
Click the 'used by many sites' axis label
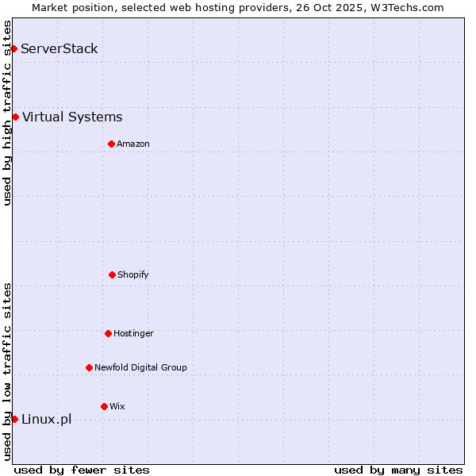click(398, 470)
